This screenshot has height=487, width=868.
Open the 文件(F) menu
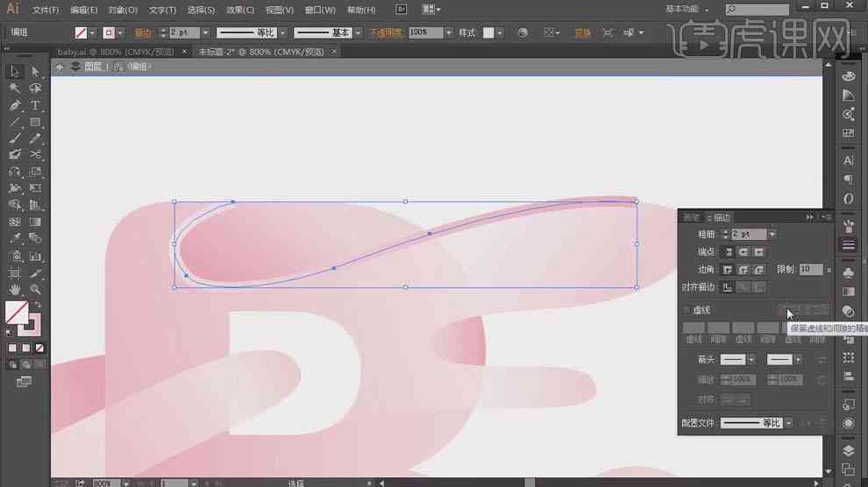[46, 10]
